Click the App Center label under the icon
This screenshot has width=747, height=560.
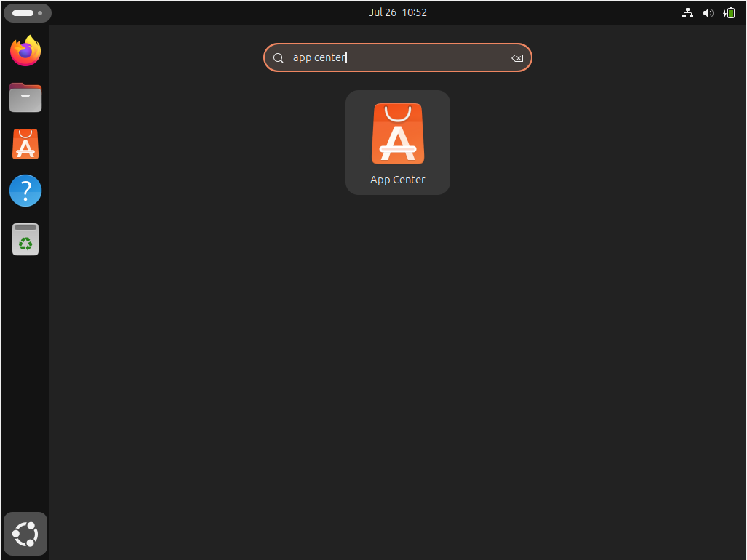pyautogui.click(x=398, y=180)
